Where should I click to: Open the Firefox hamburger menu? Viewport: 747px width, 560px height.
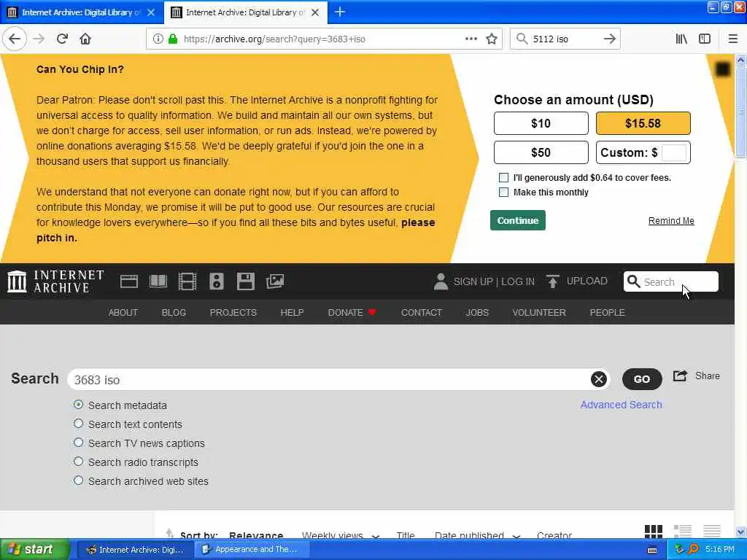[732, 39]
